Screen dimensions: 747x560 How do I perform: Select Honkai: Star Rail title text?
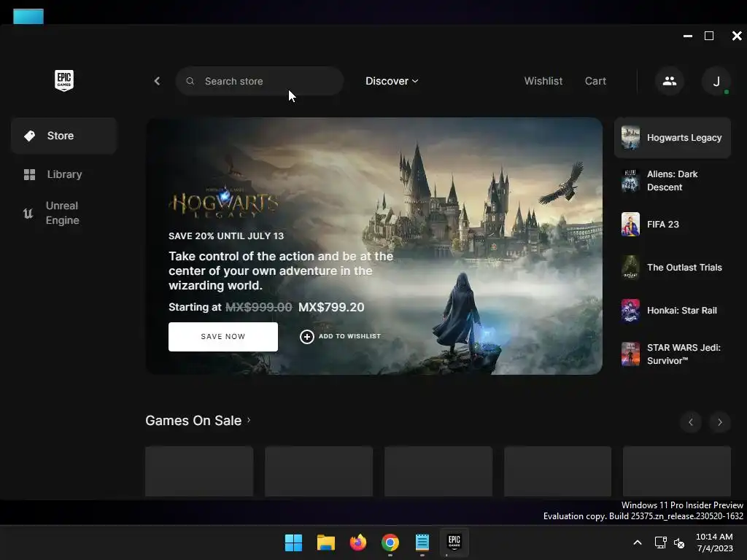click(x=682, y=311)
